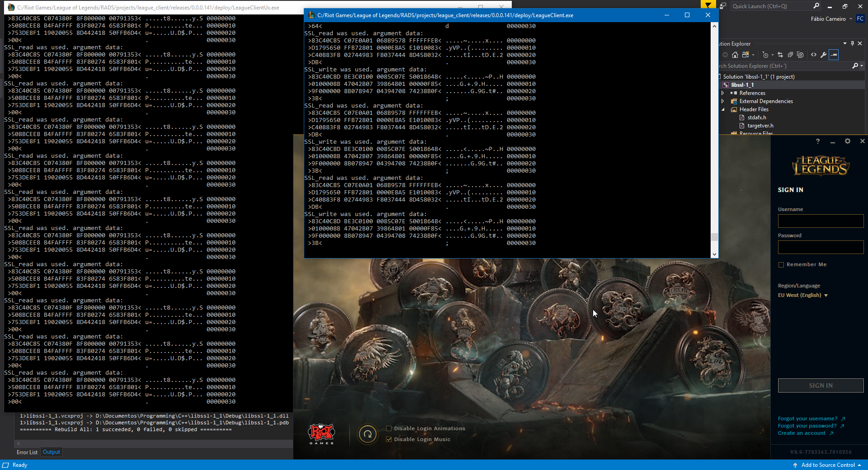Click the Pending Changes Filter clock icon

click(765, 55)
